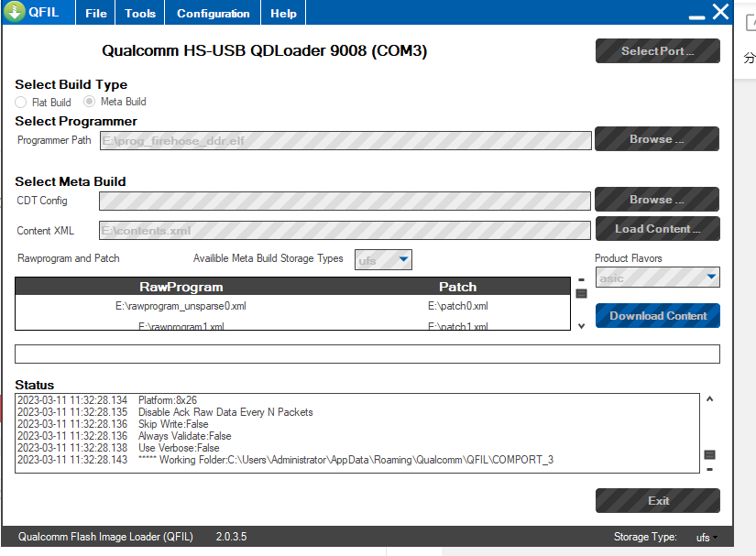Click the Select Port button
The image size is (756, 556).
pyautogui.click(x=658, y=50)
